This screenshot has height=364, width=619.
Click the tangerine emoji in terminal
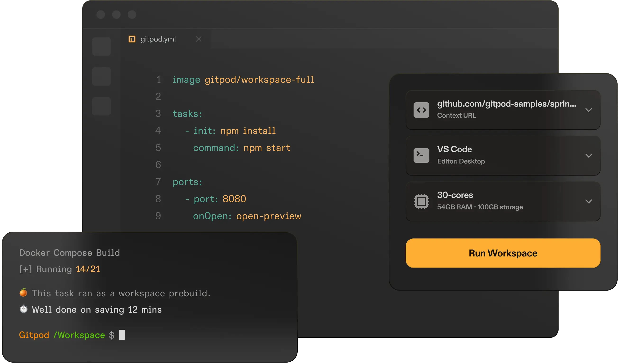[23, 292]
